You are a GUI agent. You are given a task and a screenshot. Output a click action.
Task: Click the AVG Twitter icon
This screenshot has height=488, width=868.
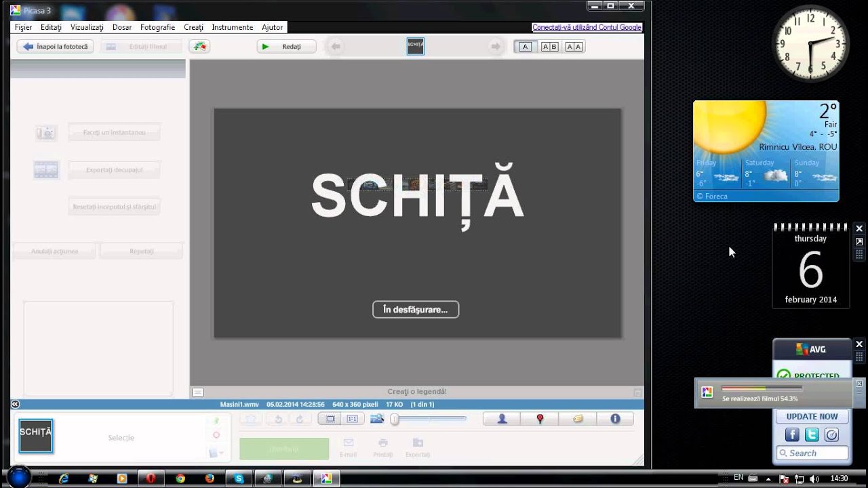click(812, 435)
